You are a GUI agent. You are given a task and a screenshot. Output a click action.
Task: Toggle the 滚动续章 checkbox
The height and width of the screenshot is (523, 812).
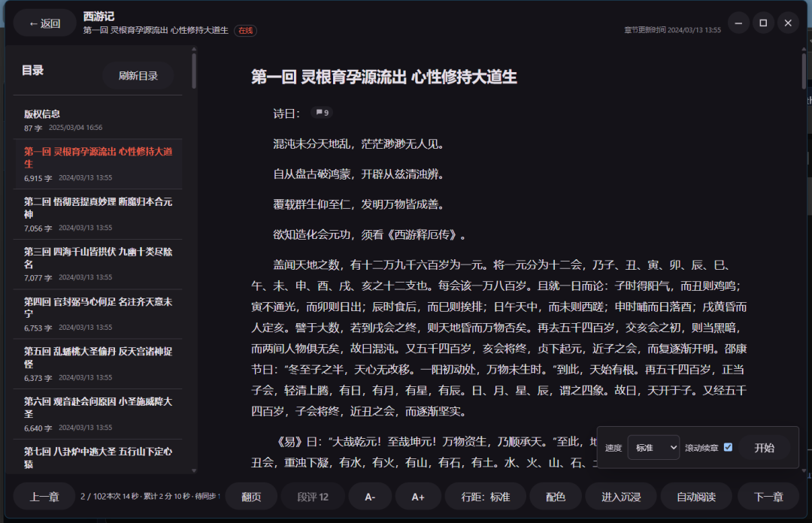point(728,447)
